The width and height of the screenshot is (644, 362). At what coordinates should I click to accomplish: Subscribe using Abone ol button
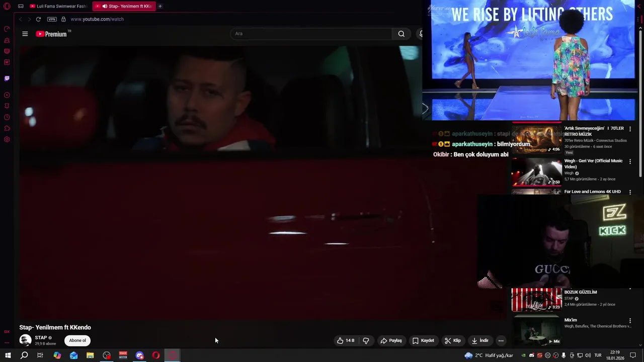tap(77, 340)
